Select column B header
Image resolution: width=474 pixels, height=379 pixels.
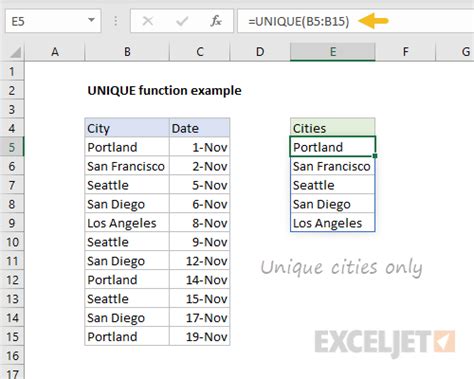click(127, 52)
